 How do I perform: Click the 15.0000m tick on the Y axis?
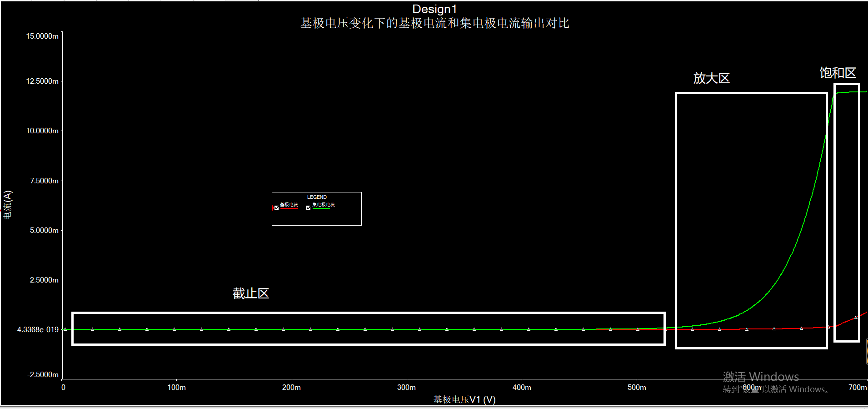point(42,36)
